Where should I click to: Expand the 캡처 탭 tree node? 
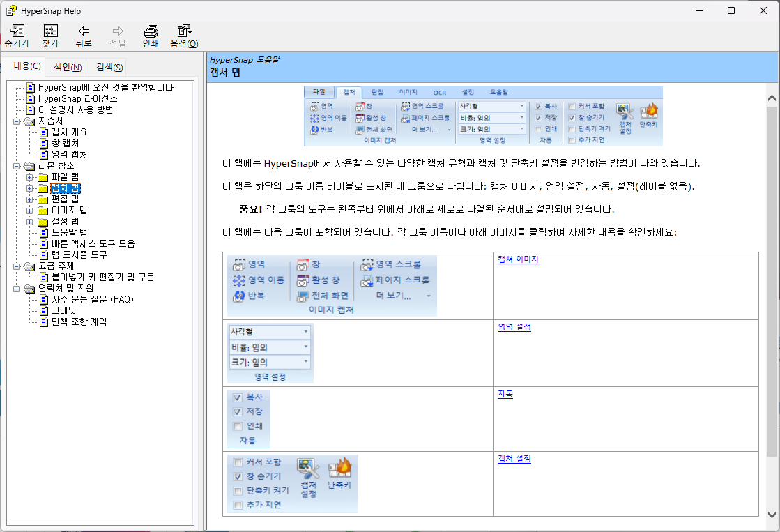click(30, 188)
